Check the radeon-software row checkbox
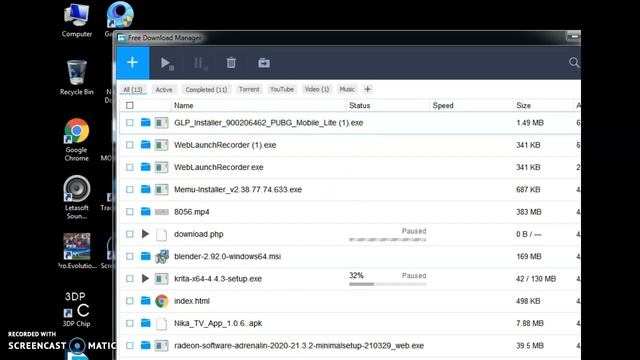 [130, 345]
